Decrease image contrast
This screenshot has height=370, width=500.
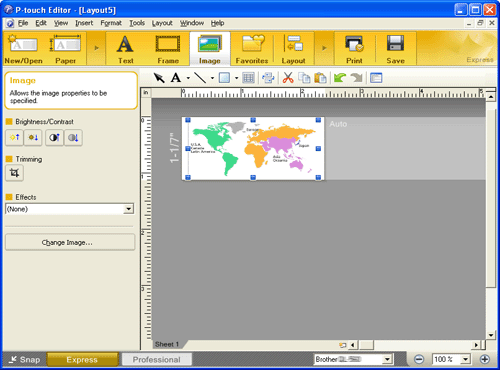click(73, 137)
